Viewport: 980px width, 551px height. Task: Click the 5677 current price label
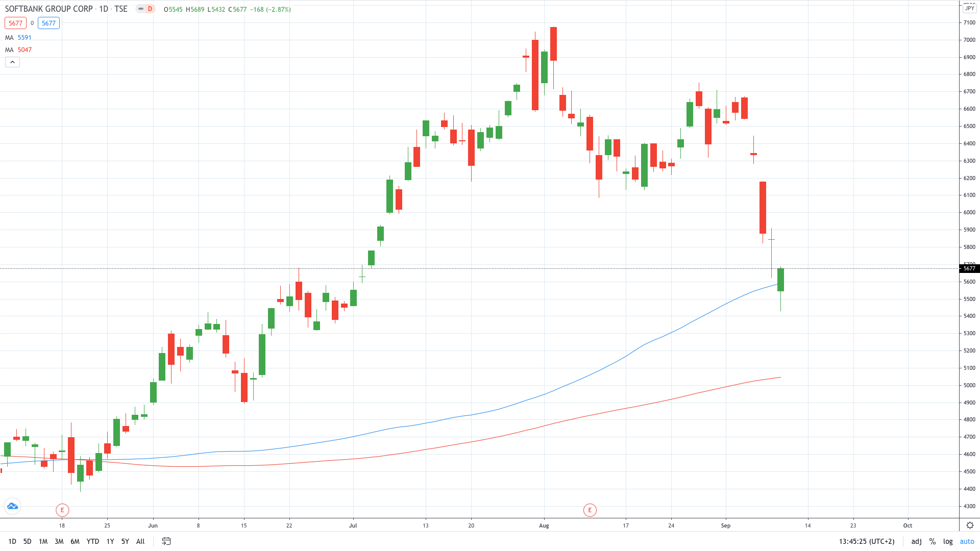(969, 268)
